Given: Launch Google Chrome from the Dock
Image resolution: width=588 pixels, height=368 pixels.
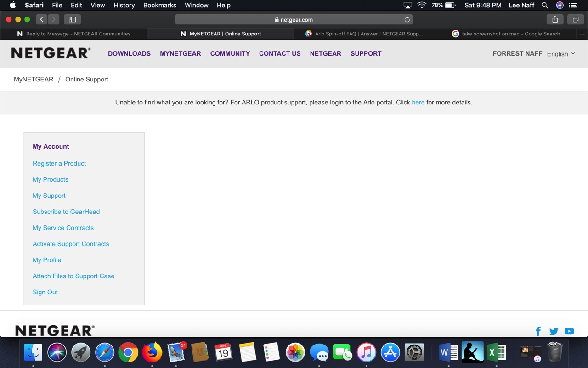Looking at the screenshot, I should pos(128,353).
